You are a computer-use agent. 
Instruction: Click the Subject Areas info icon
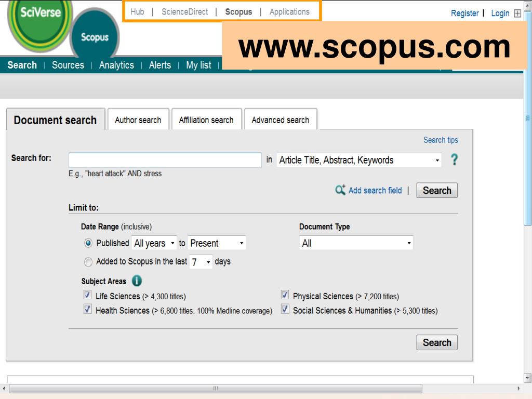(x=137, y=281)
